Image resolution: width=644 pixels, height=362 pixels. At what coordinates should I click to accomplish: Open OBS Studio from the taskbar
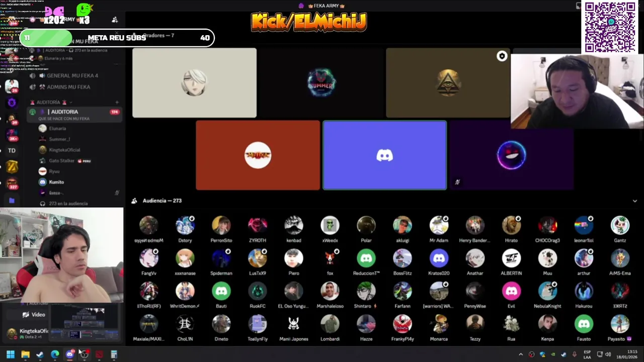coord(84,354)
